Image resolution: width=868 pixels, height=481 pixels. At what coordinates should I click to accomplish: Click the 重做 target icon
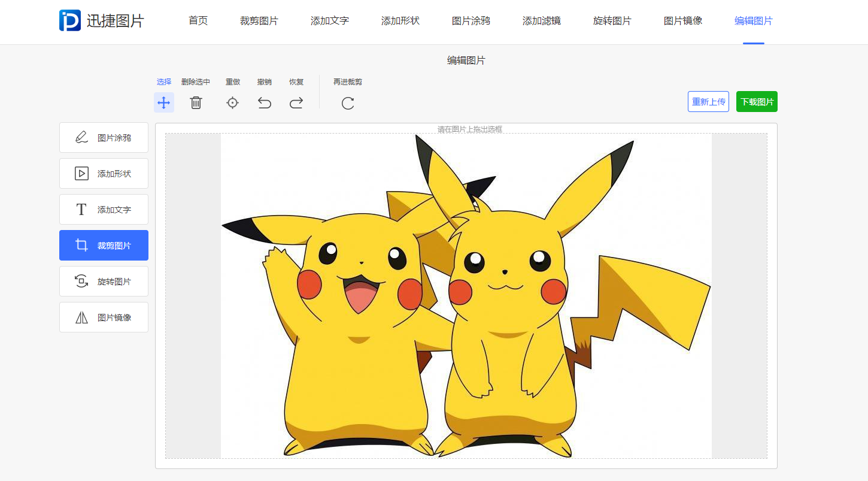point(232,102)
